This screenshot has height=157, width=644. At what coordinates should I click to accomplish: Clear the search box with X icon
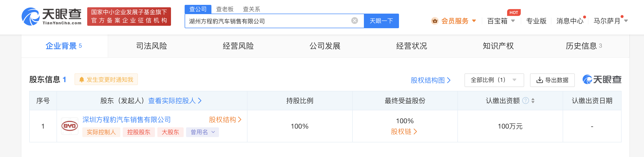coord(354,21)
